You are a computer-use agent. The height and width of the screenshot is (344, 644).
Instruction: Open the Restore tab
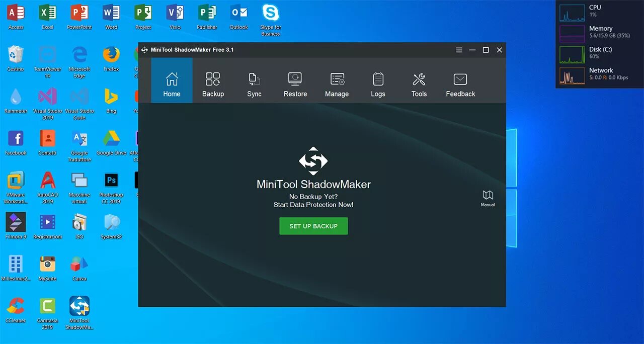pyautogui.click(x=295, y=80)
